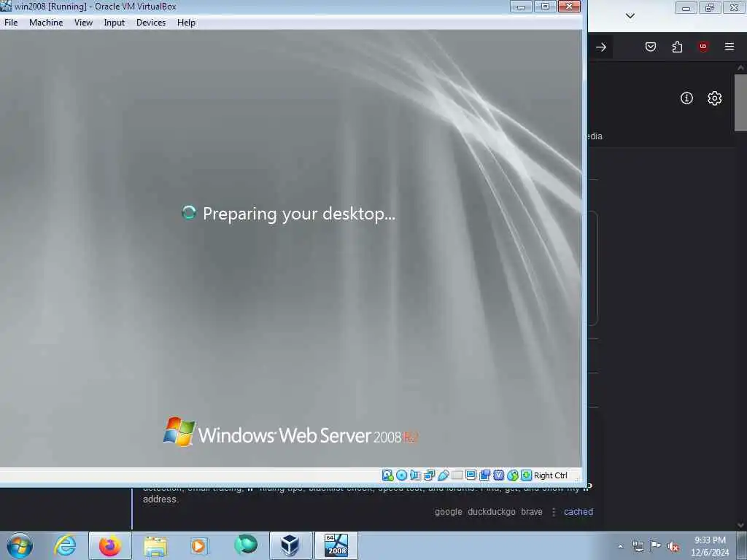This screenshot has width=747, height=560.
Task: Launch Internet Explorer from the taskbar
Action: [x=65, y=545]
